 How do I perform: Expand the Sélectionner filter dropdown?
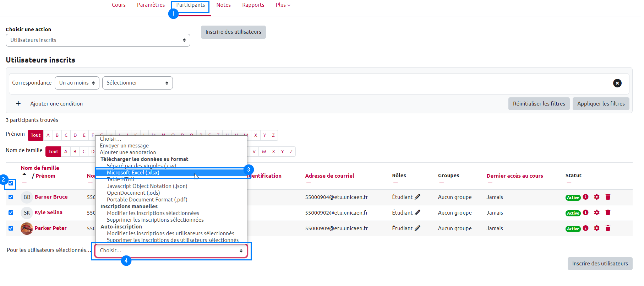137,83
